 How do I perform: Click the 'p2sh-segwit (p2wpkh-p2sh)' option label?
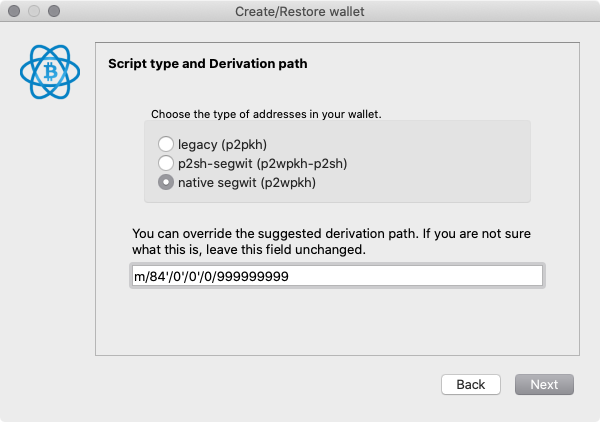coord(262,164)
